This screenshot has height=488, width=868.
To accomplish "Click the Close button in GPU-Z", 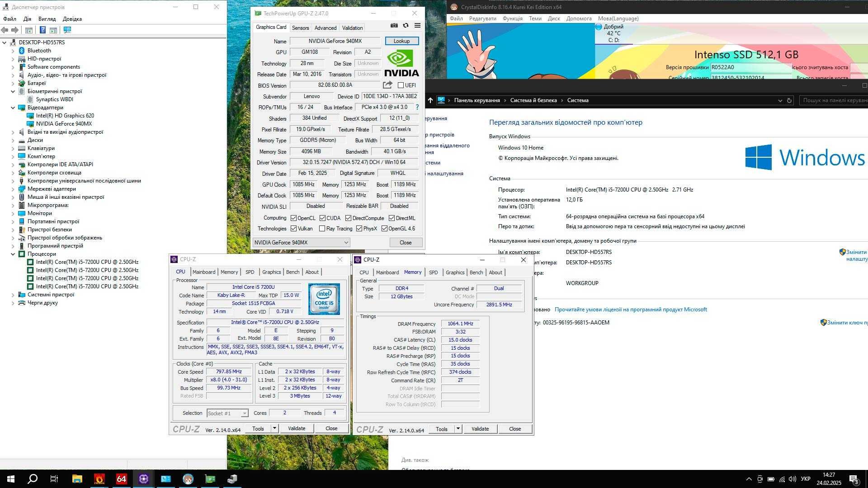I will (406, 243).
